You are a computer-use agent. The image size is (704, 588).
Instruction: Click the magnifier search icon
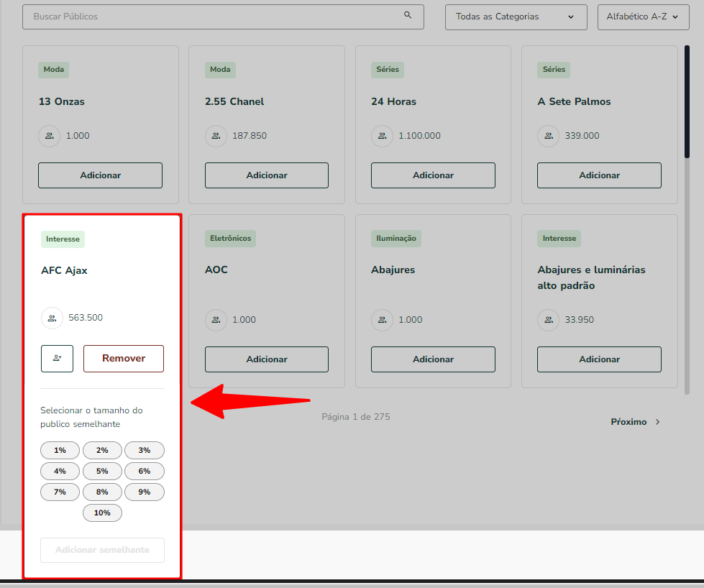408,15
